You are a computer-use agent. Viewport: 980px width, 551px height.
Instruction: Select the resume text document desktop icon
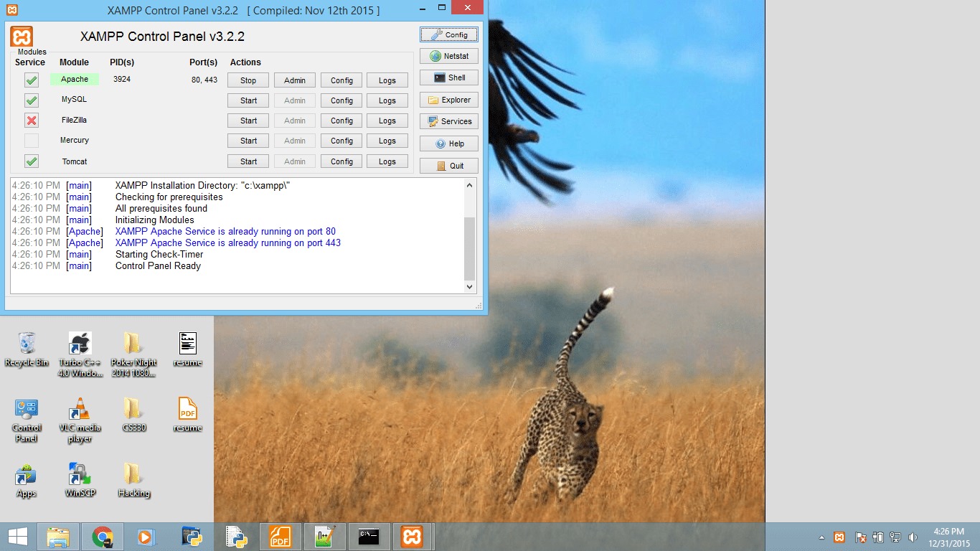click(x=187, y=349)
